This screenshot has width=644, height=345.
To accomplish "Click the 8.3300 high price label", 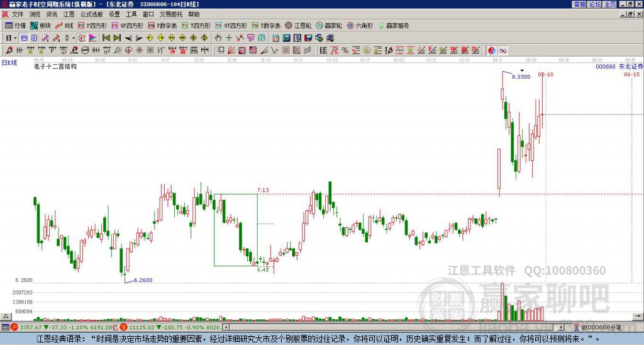I will pyautogui.click(x=521, y=76).
